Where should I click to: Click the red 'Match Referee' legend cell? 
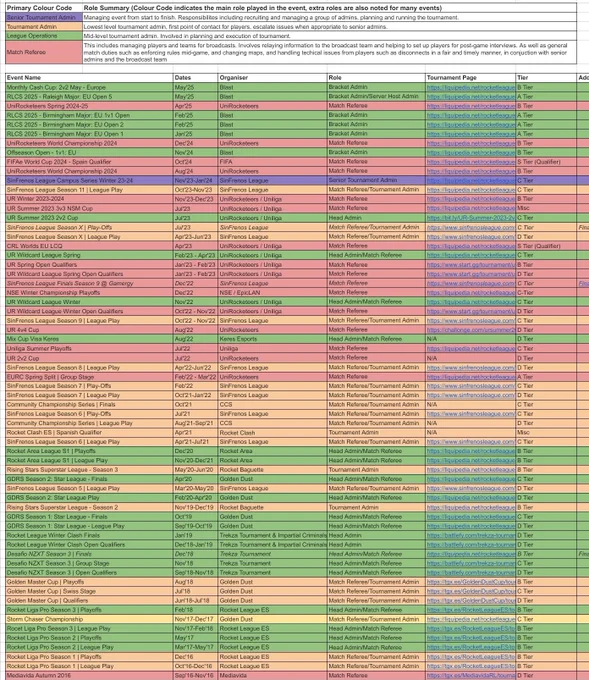pyautogui.click(x=44, y=52)
